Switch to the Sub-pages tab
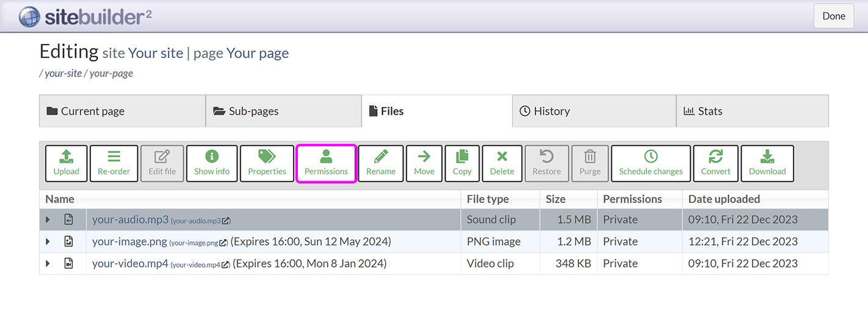868x328 pixels. click(283, 111)
